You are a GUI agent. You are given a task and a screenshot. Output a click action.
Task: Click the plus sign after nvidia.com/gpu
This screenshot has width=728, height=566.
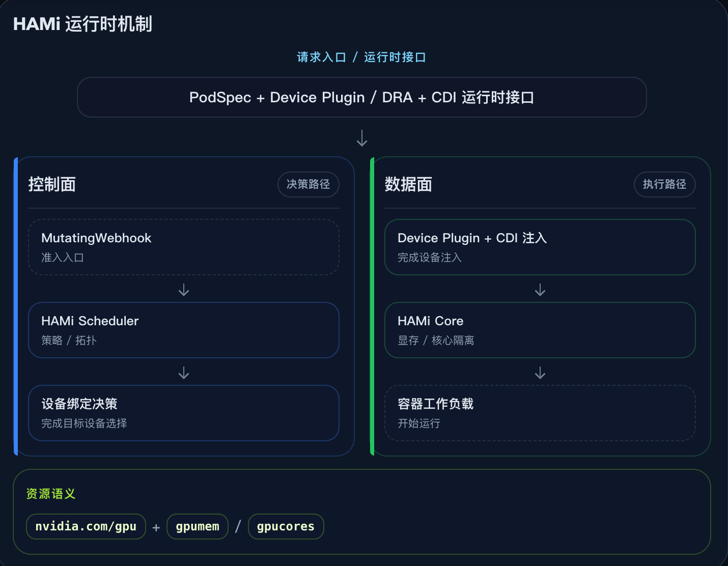[156, 528]
